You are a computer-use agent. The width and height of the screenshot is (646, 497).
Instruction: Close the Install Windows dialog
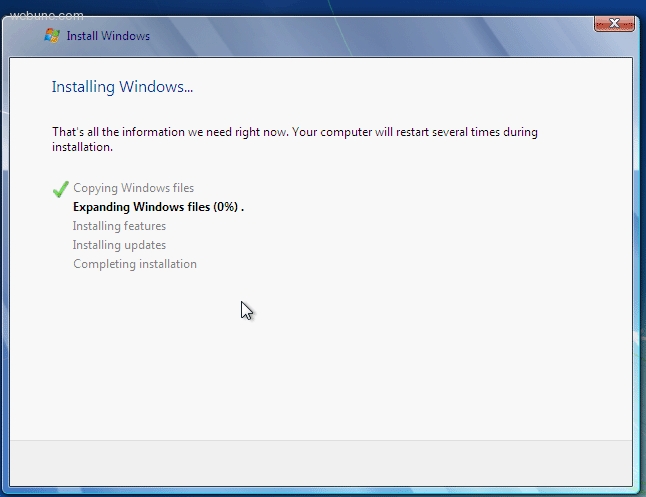[614, 23]
